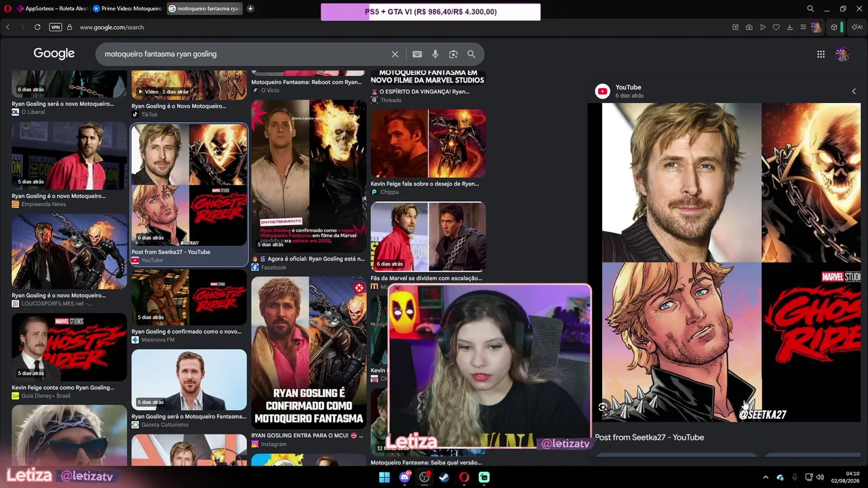
Task: Open Opera from the taskbar
Action: 465,477
